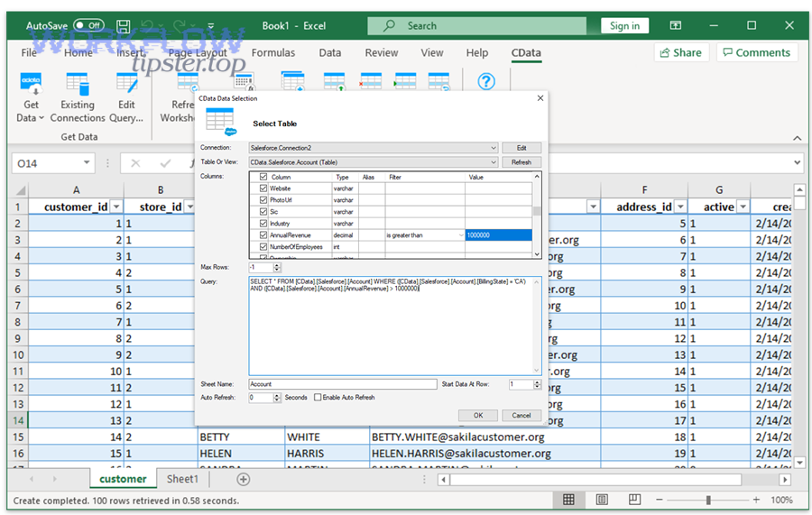Open CData help question mark icon
Viewport: 812px width, 515px height.
tap(486, 82)
